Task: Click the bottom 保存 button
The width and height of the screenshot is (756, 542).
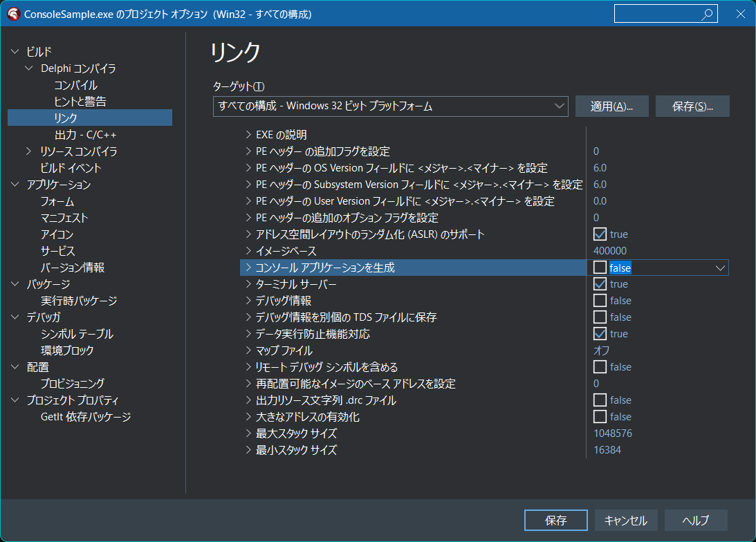Action: click(x=556, y=521)
